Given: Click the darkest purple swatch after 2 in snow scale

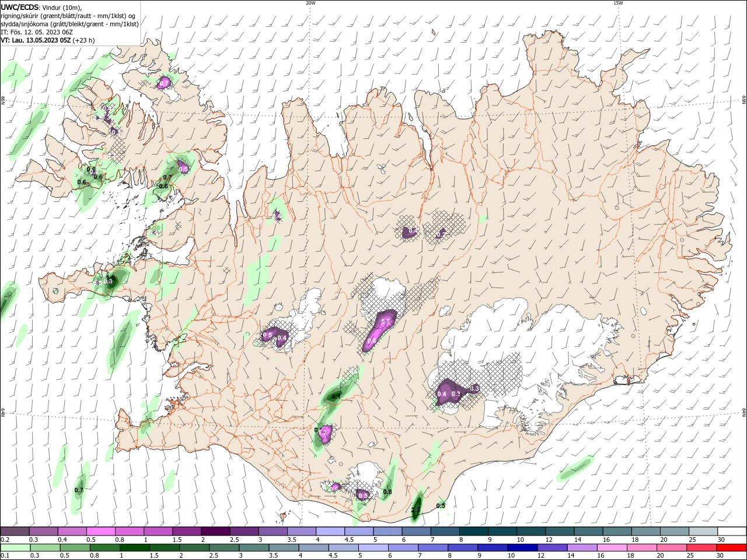Looking at the screenshot, I should tap(215, 531).
